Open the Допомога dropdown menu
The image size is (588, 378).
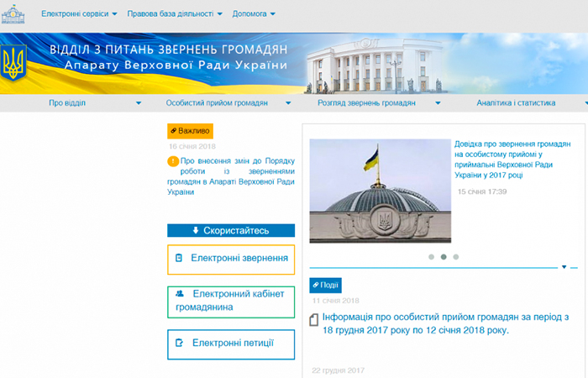tap(254, 14)
